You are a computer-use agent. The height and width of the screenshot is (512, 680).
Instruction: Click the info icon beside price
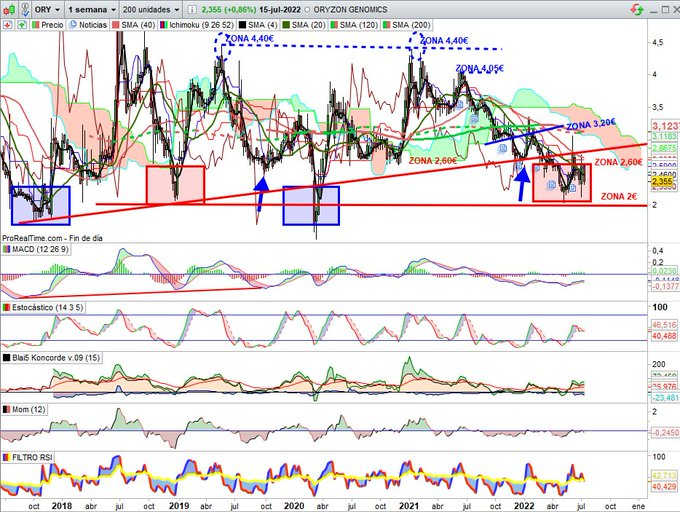point(193,9)
